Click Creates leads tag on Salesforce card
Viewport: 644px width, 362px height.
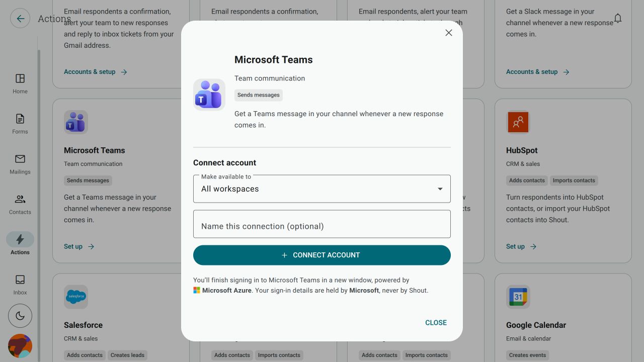pyautogui.click(x=127, y=355)
